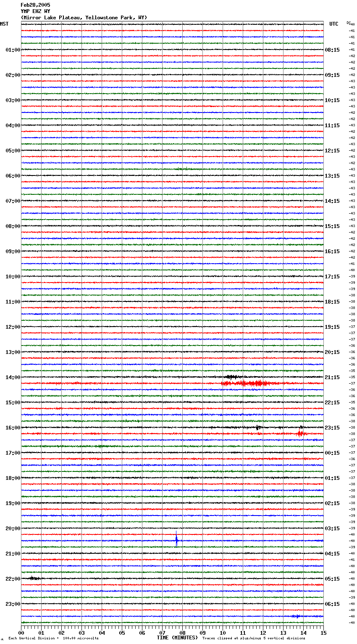Screen dimensions: 357x644
Task: Click the 12:00 MST time label
Action: 13,327
